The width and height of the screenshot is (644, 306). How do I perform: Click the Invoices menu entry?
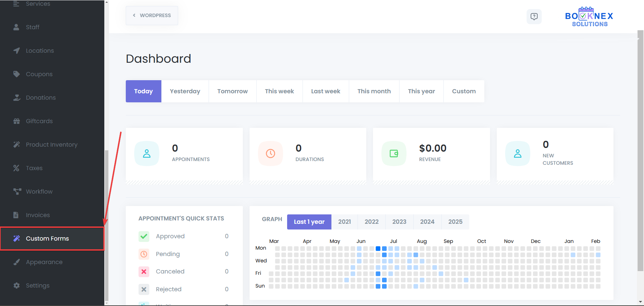click(x=38, y=215)
